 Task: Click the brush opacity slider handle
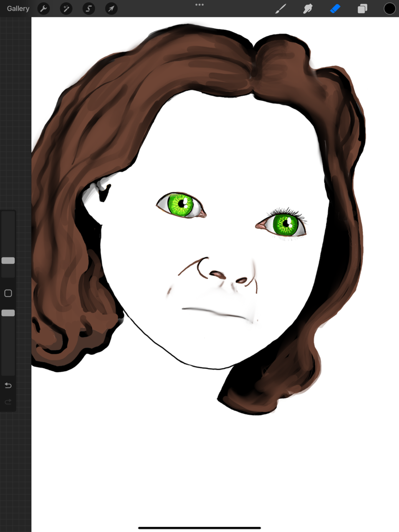click(8, 313)
